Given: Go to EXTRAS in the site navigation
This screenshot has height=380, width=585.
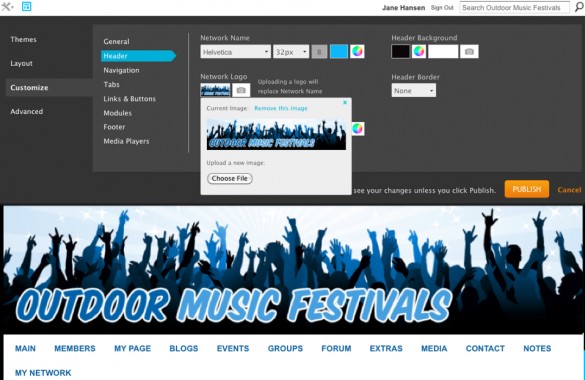Looking at the screenshot, I should (x=386, y=348).
